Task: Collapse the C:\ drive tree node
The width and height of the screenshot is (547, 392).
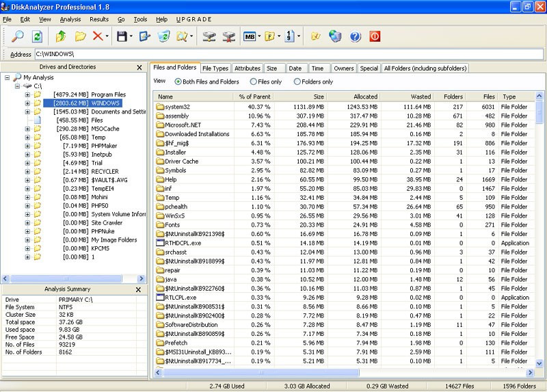Action: pyautogui.click(x=17, y=86)
